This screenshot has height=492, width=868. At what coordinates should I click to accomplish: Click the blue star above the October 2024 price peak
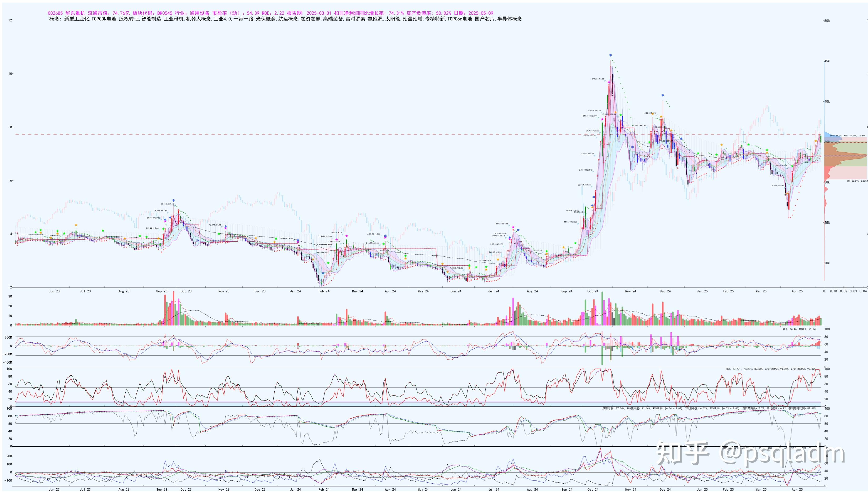click(610, 55)
